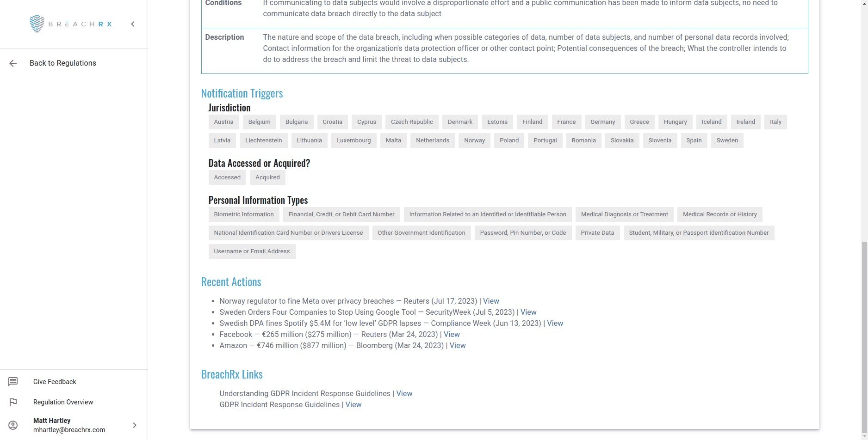Select the Finland chip
The image size is (868, 440).
(x=532, y=122)
